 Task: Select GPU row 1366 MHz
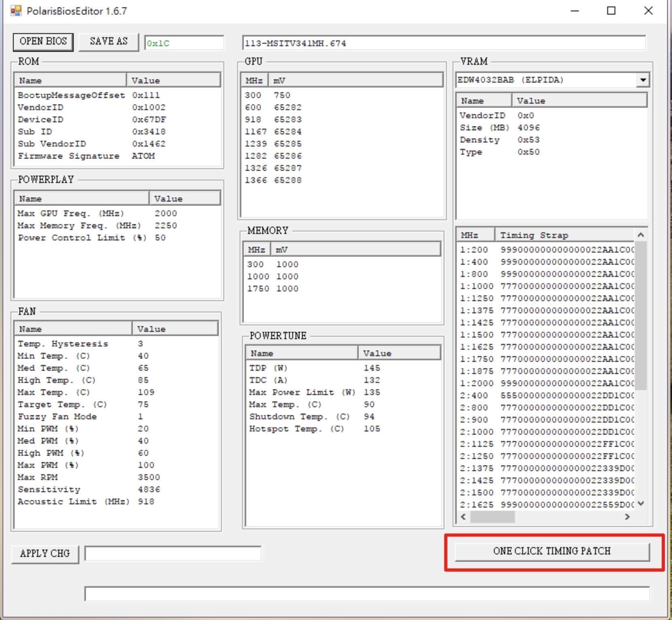(x=342, y=180)
